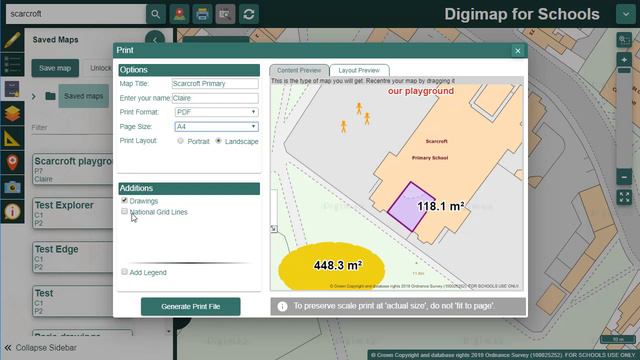Viewport: 640px width, 360px height.
Task: Click the info icon in the scale notice
Action: click(282, 307)
